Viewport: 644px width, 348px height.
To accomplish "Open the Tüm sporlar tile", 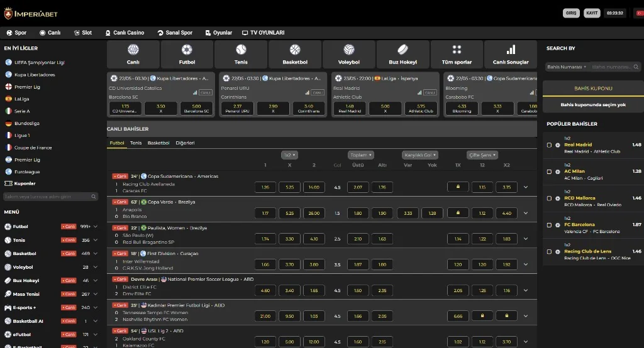I will (457, 54).
